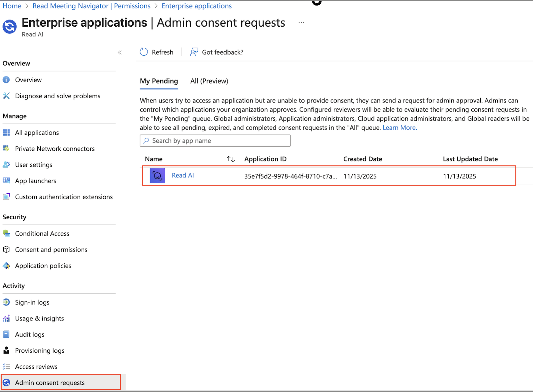
Task: View Sign-in logs
Action: pyautogui.click(x=32, y=302)
